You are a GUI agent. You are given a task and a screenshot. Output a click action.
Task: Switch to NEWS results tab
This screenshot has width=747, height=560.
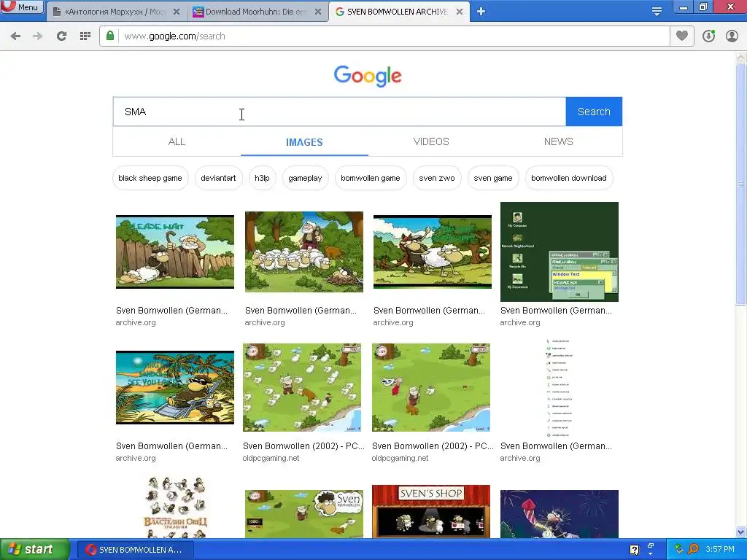[558, 142]
